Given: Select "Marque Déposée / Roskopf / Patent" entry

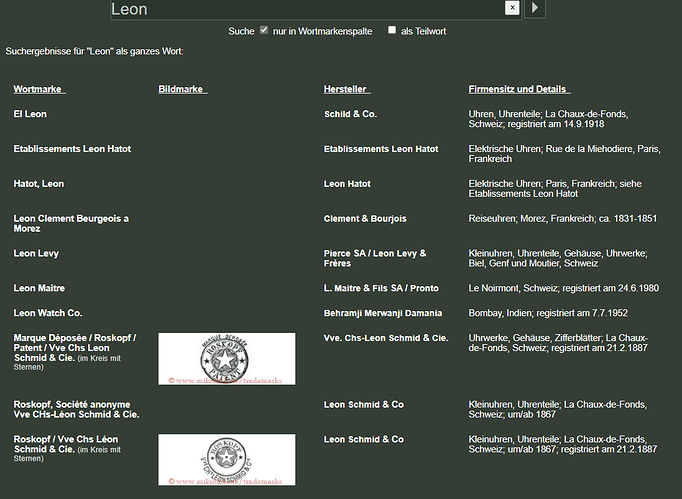Looking at the screenshot, I should click(75, 352).
